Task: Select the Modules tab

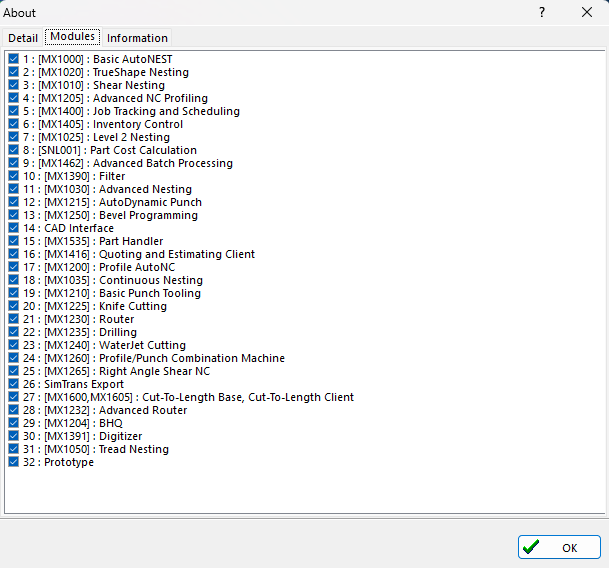Action: [x=73, y=37]
